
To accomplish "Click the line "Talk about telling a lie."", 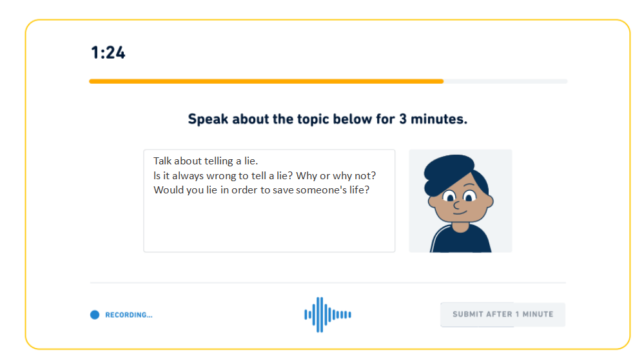I will click(x=206, y=161).
